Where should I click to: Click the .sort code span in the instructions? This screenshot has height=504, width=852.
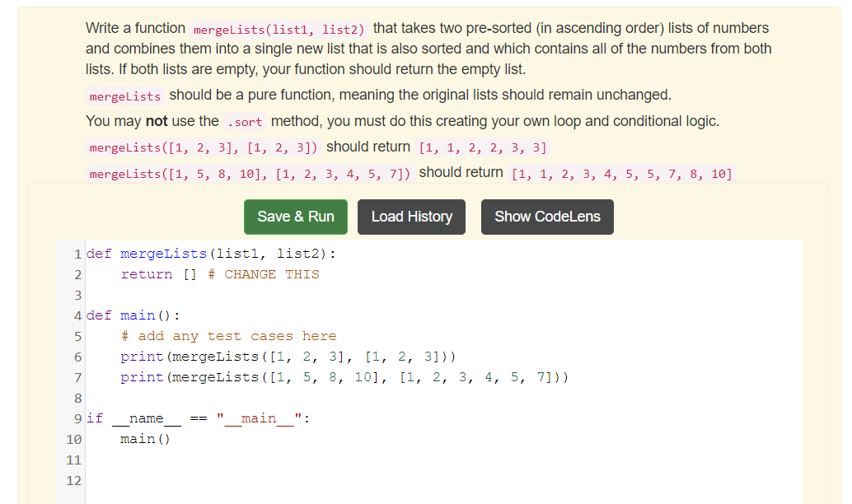tap(245, 121)
